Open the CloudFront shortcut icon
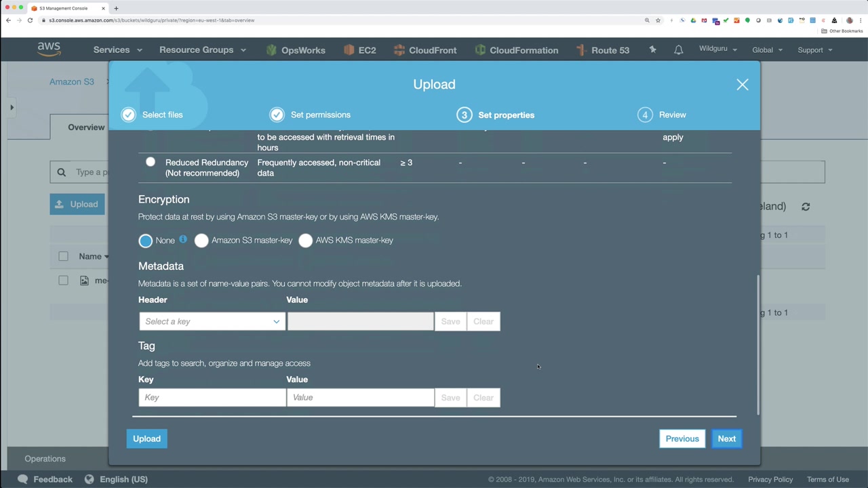This screenshot has height=488, width=868. click(399, 50)
